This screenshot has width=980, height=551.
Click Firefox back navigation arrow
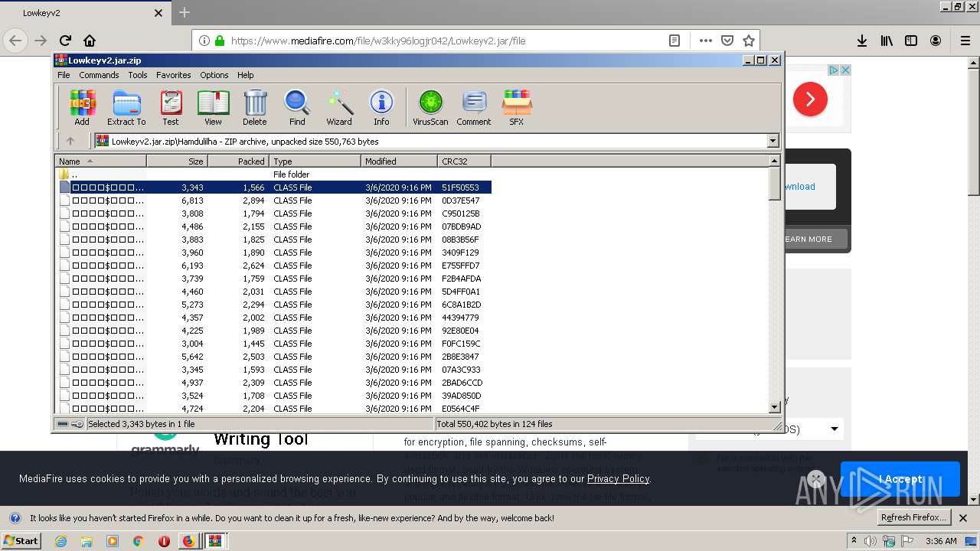pos(15,41)
